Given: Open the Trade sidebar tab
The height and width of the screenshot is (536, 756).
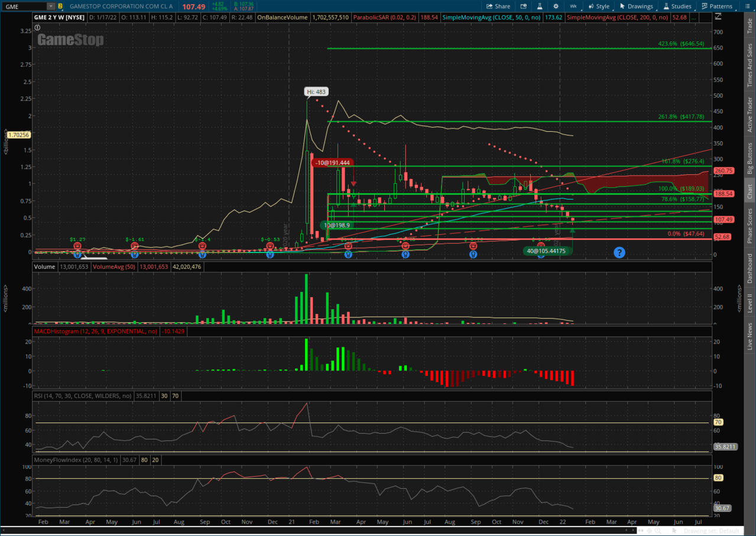Looking at the screenshot, I should [x=750, y=25].
